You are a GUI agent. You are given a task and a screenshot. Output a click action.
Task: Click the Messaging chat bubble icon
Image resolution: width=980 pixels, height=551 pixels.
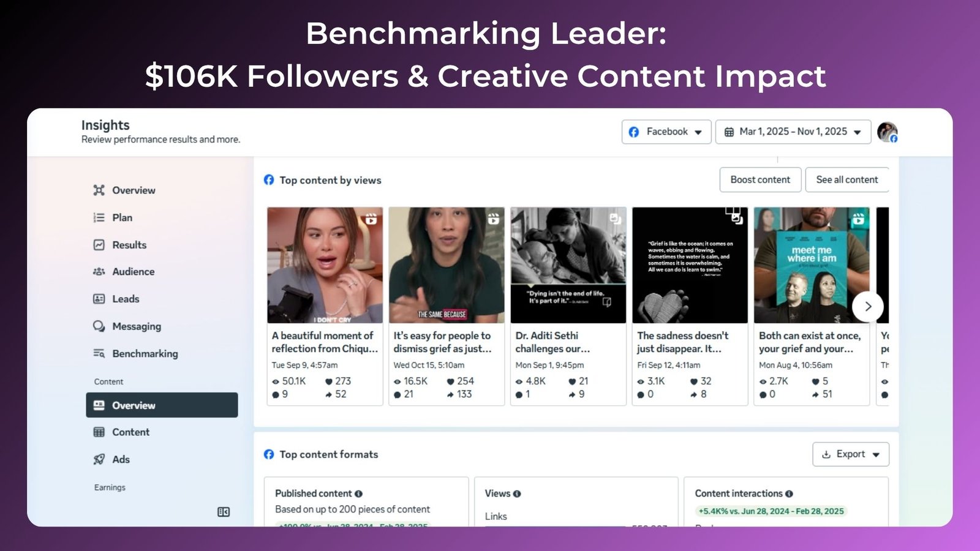[x=99, y=326]
